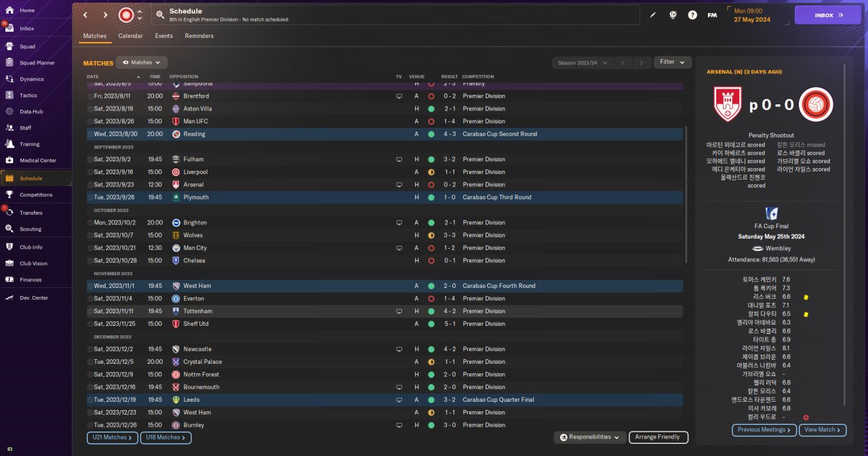This screenshot has height=456, width=868.
Task: Click the Arrange Friendly button
Action: click(x=658, y=437)
